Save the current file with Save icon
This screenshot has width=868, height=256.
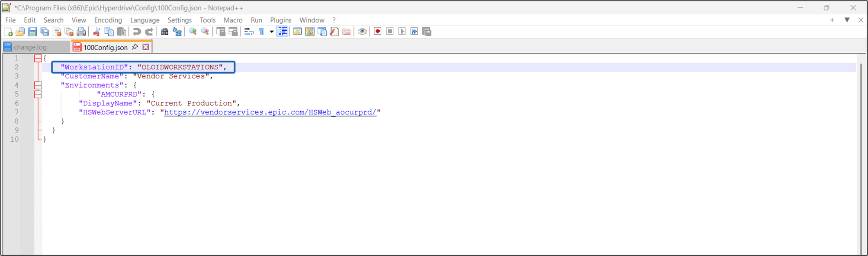pos(32,32)
